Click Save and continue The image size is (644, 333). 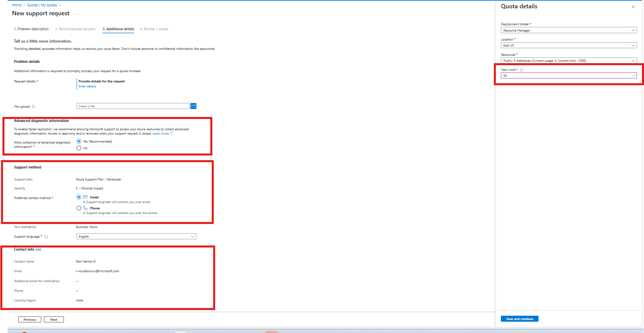(520, 319)
